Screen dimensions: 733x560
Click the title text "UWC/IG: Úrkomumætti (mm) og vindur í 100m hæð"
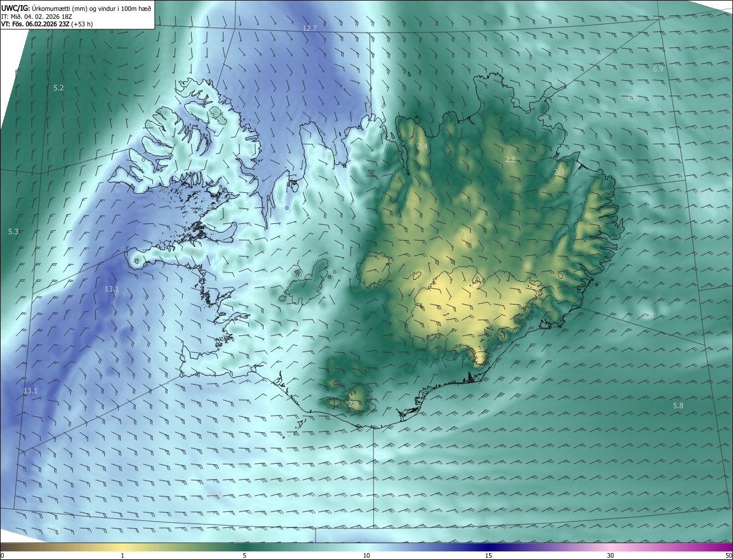pos(76,8)
